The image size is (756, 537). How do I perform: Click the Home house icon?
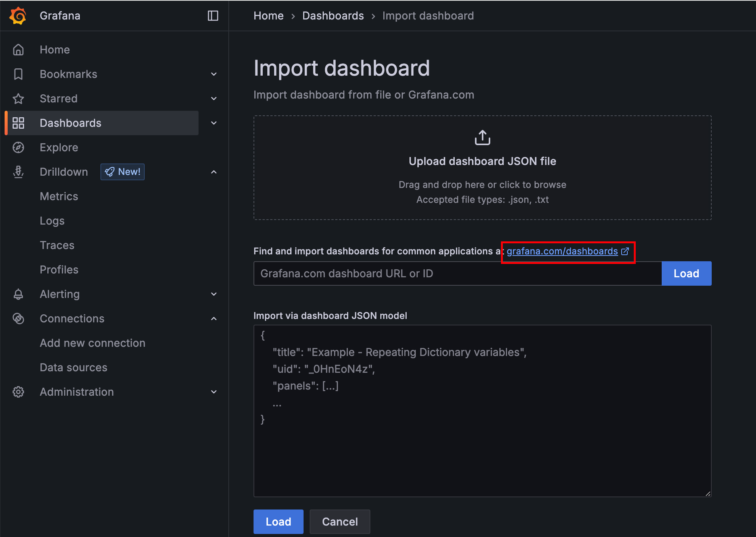(x=18, y=50)
